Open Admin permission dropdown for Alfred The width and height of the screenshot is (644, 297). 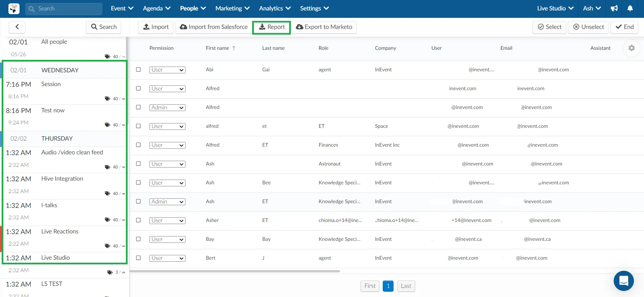click(167, 108)
